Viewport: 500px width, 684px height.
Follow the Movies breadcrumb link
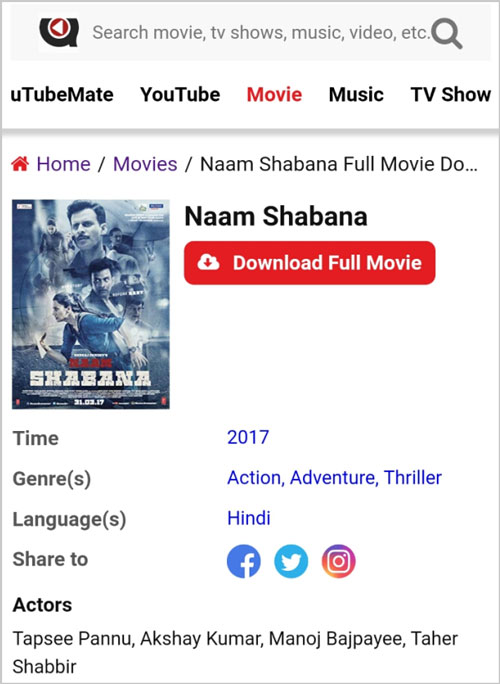click(145, 164)
